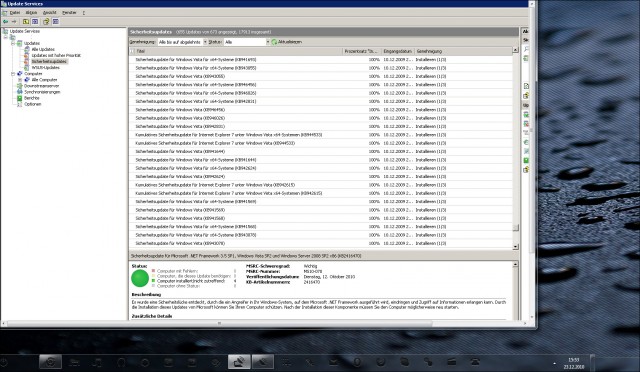Open the folder icon on the taskbar
Viewport: 640px width, 372px height.
tap(74, 362)
